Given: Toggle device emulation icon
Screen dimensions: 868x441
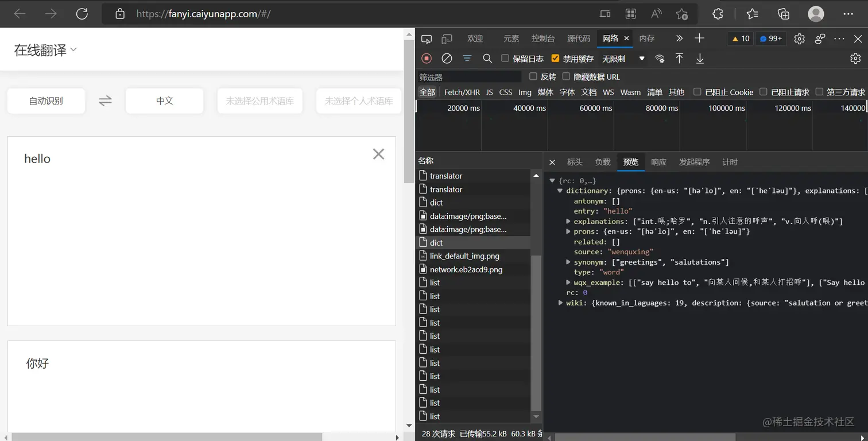Looking at the screenshot, I should 447,38.
